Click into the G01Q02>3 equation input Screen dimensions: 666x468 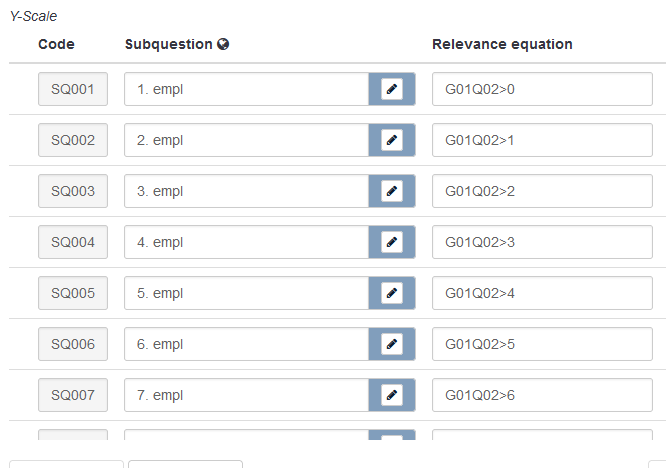pyautogui.click(x=542, y=243)
